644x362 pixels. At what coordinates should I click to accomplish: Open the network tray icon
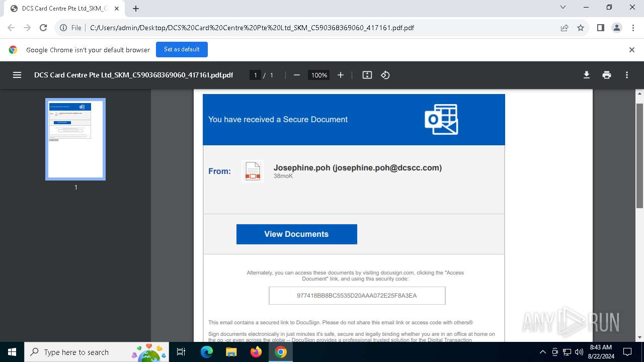[x=567, y=352]
